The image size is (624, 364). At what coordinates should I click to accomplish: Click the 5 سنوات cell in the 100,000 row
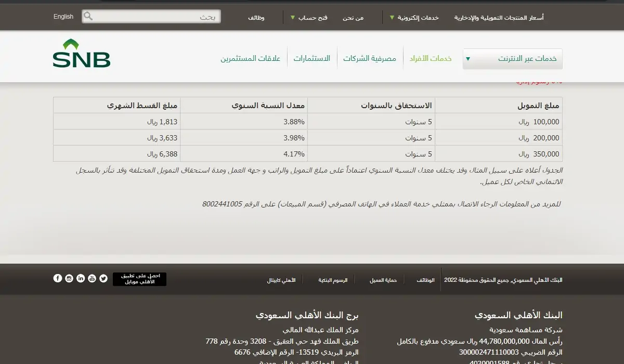[x=371, y=122]
